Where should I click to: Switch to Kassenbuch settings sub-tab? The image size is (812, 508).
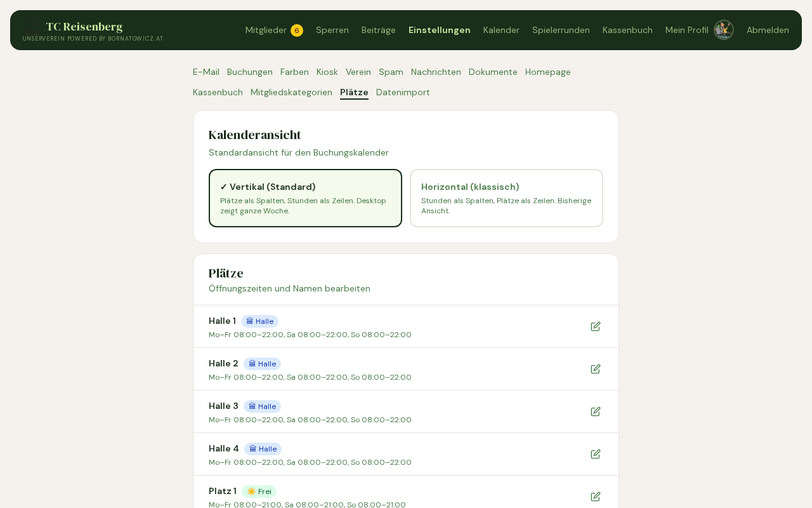(x=218, y=92)
